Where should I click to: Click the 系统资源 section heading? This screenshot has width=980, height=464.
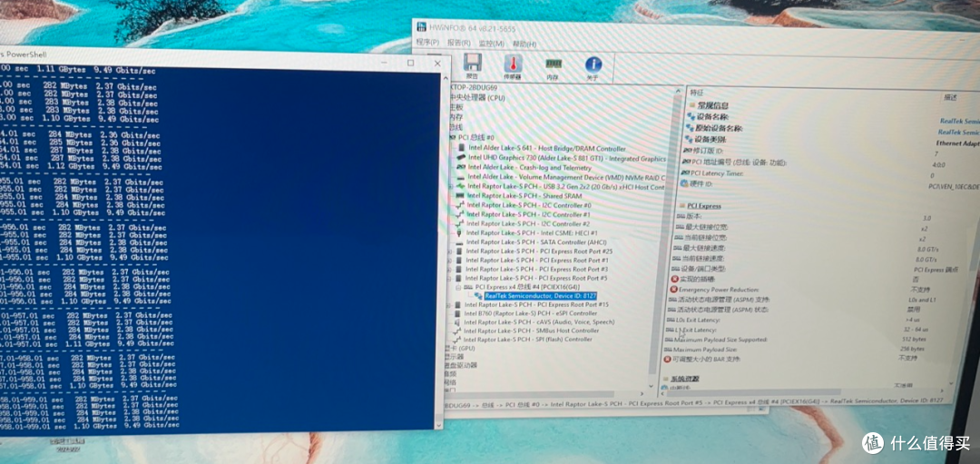click(685, 379)
